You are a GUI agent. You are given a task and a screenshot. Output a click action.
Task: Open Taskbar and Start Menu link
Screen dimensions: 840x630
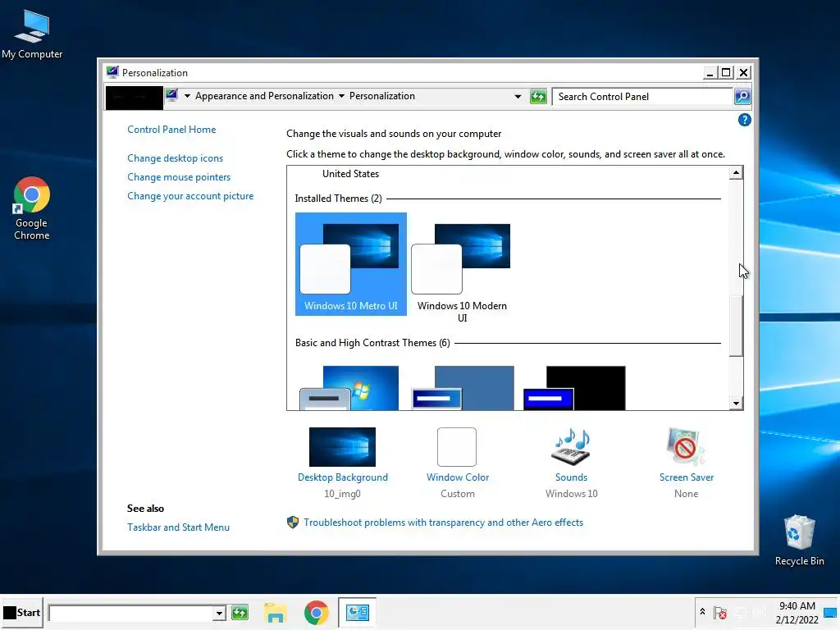point(178,527)
